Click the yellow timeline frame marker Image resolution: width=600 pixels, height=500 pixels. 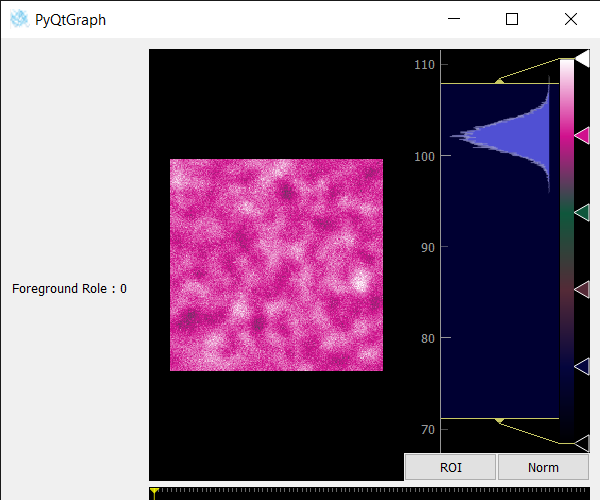154,493
